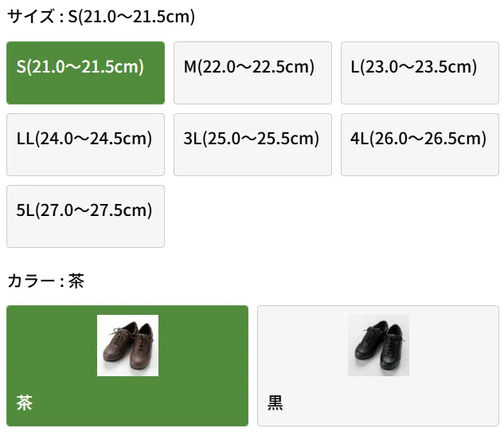This screenshot has height=432, width=504.
Task: Tap the currently active green size button
Action: (85, 73)
